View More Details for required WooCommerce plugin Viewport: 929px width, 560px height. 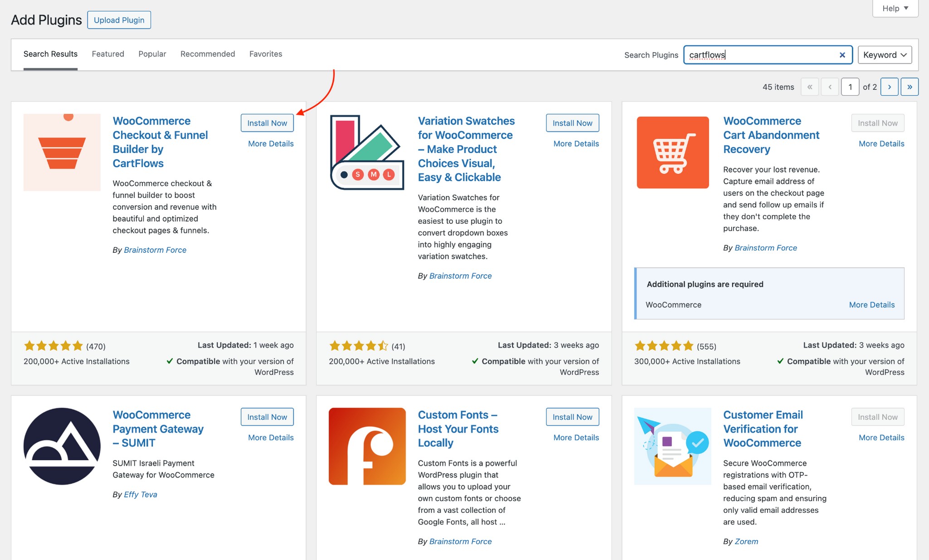coord(871,305)
